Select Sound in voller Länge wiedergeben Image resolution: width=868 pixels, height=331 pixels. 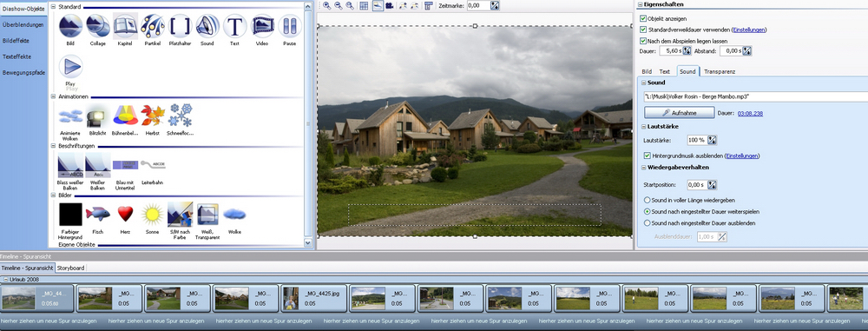click(x=647, y=200)
